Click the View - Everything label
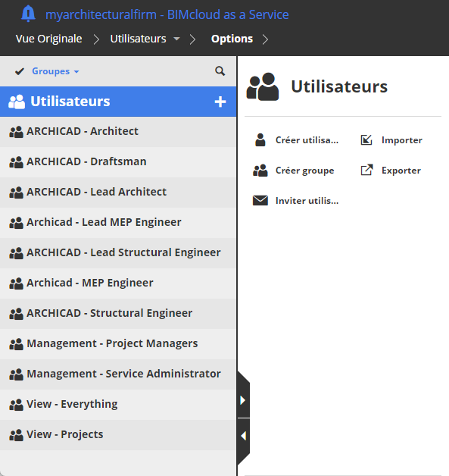 tap(72, 404)
